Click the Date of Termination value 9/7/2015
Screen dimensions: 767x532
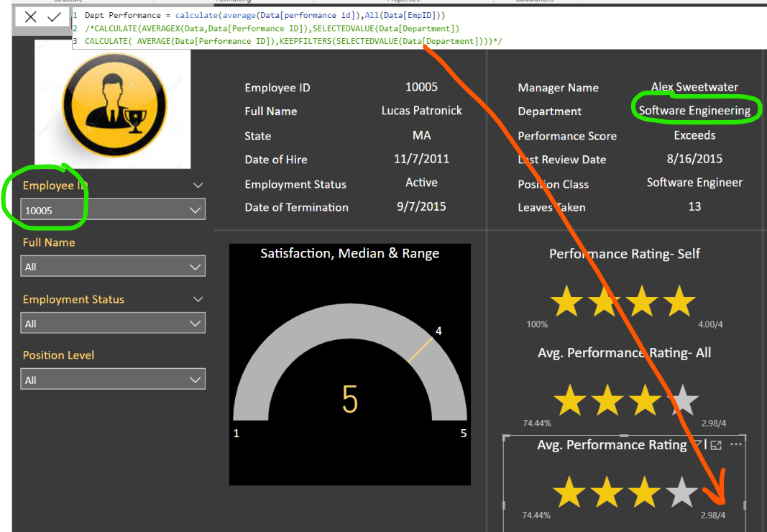click(421, 206)
